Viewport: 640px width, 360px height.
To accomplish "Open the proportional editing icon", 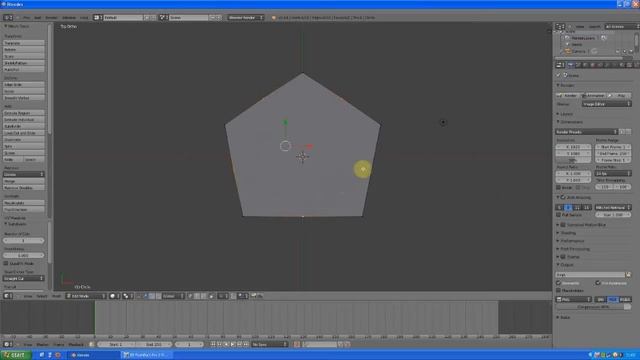I will 223,296.
